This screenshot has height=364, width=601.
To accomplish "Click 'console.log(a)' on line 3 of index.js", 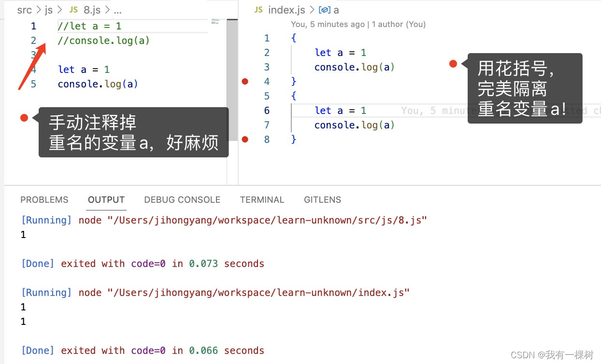I will [355, 67].
